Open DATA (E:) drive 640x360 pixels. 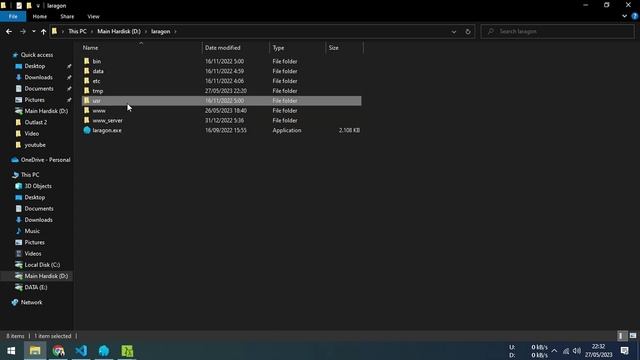pos(36,287)
